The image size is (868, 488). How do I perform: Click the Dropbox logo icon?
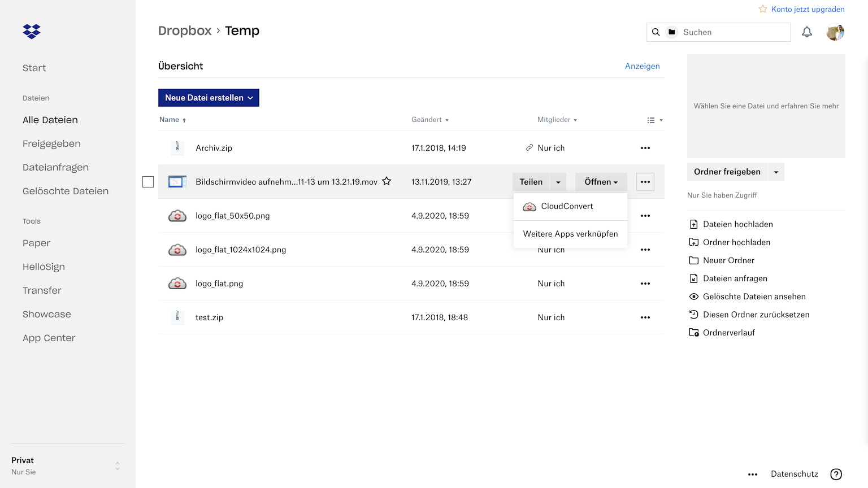pos(32,32)
